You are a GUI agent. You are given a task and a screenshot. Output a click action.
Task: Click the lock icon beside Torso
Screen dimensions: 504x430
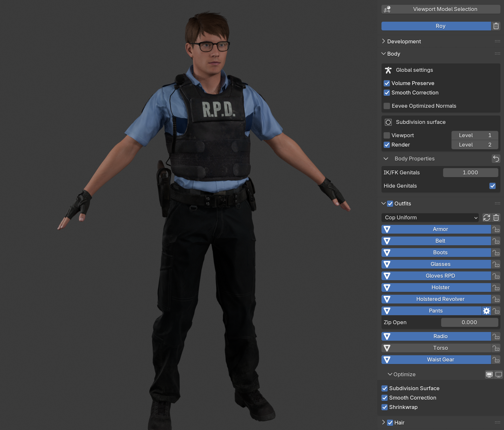(x=496, y=348)
